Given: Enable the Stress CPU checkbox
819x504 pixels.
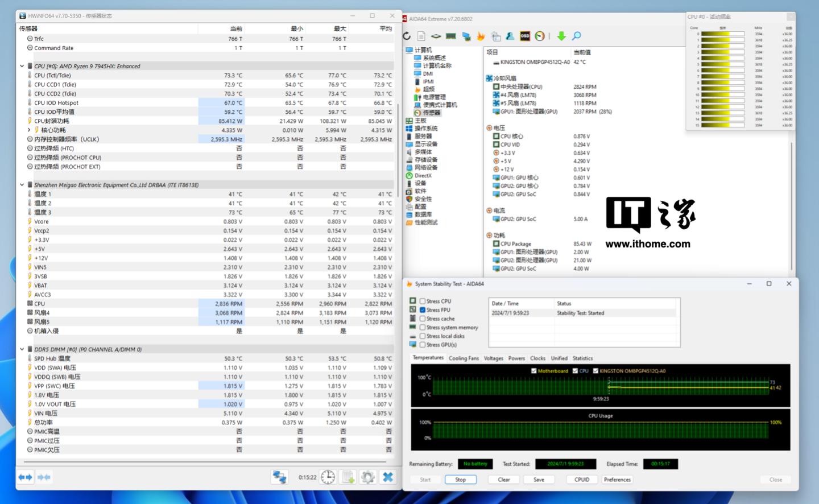Looking at the screenshot, I should (x=423, y=301).
